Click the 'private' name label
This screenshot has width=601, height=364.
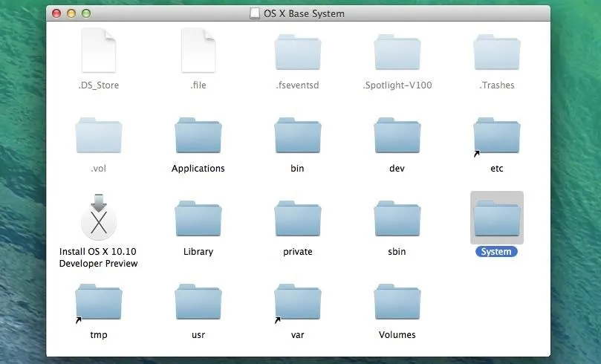click(x=298, y=252)
